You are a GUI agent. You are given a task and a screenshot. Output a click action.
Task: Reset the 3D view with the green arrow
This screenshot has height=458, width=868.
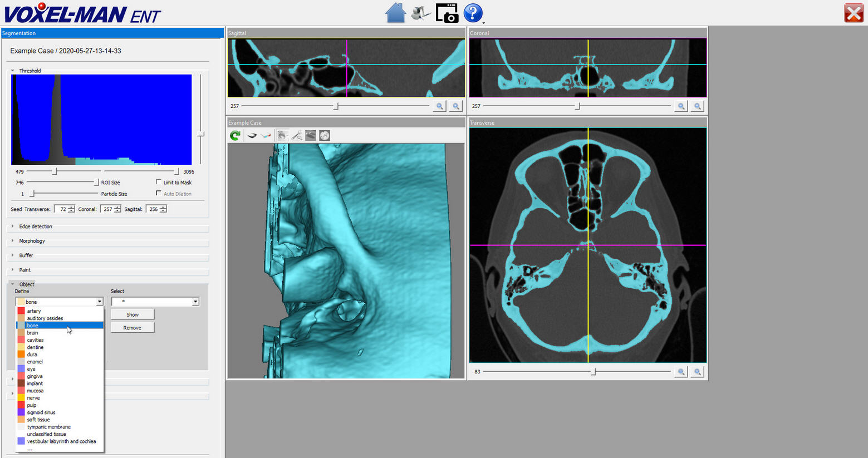235,135
